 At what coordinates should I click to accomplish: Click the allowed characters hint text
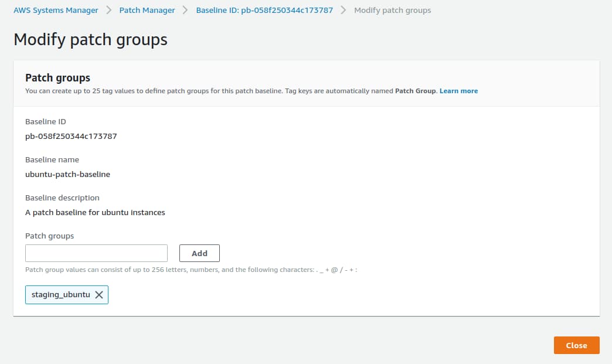pos(191,270)
